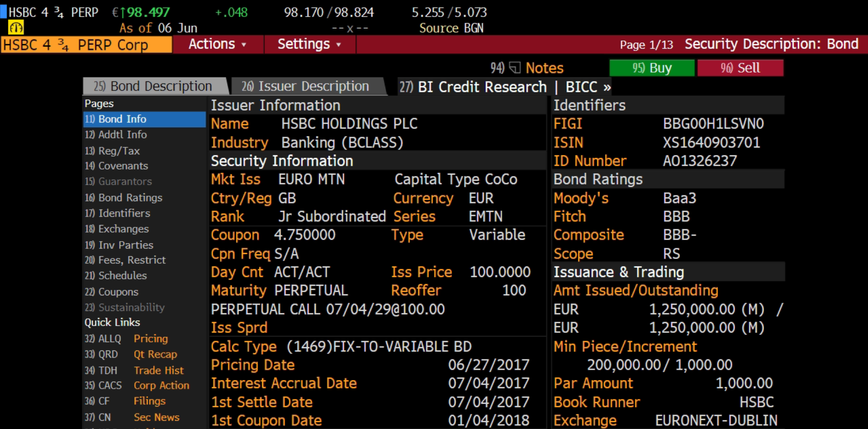Click the Capital Type CoCo text
Viewport: 868px width, 429px height.
click(456, 179)
